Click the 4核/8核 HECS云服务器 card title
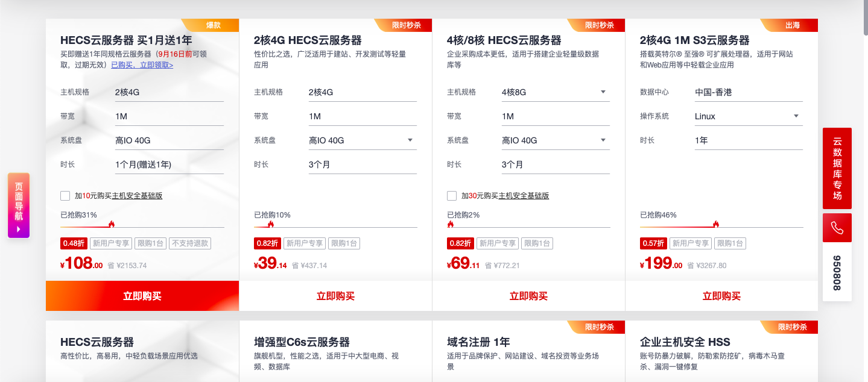Image resolution: width=868 pixels, height=382 pixels. tap(504, 40)
